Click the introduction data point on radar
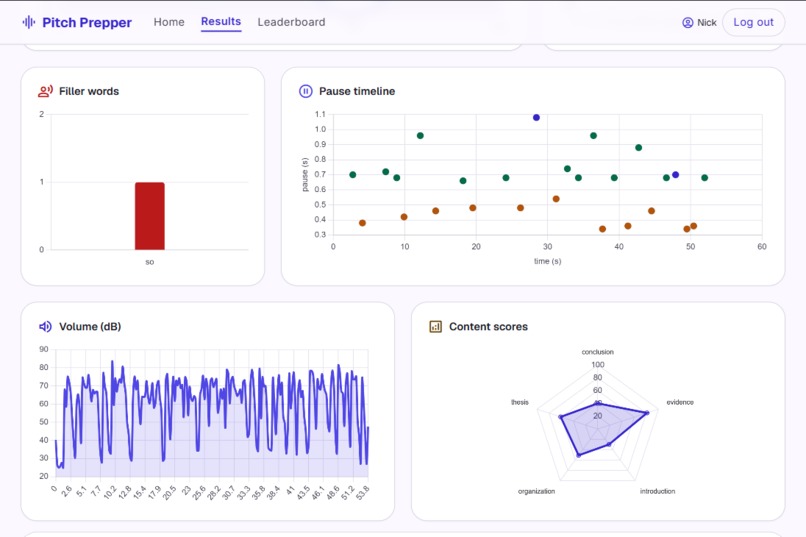 (x=609, y=445)
